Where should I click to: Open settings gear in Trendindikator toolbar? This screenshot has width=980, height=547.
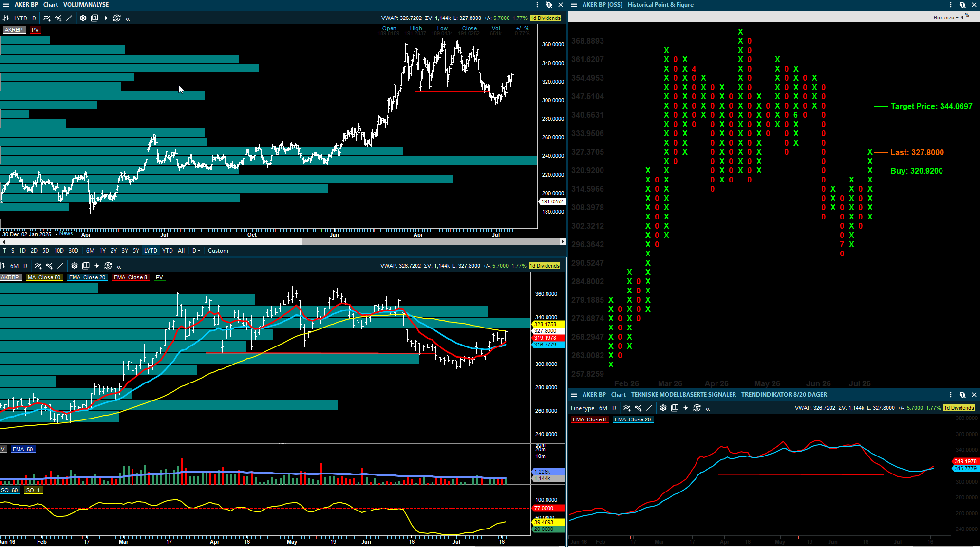click(663, 408)
